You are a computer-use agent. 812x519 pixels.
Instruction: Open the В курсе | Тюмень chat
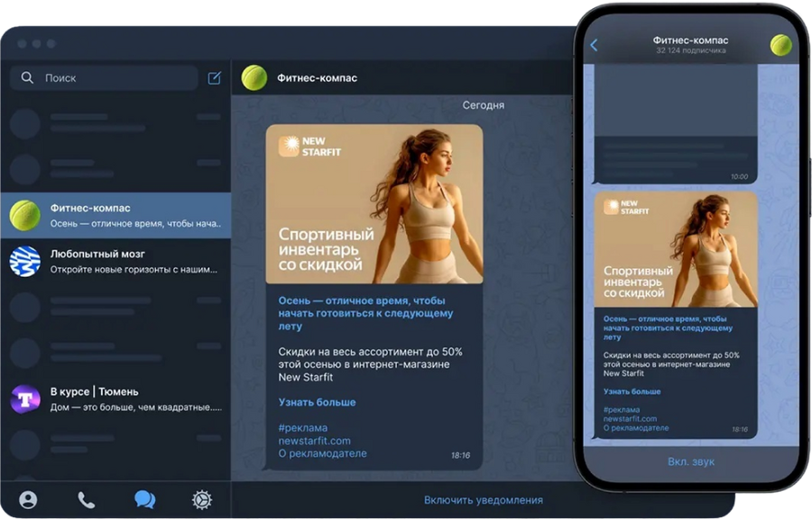click(115, 399)
